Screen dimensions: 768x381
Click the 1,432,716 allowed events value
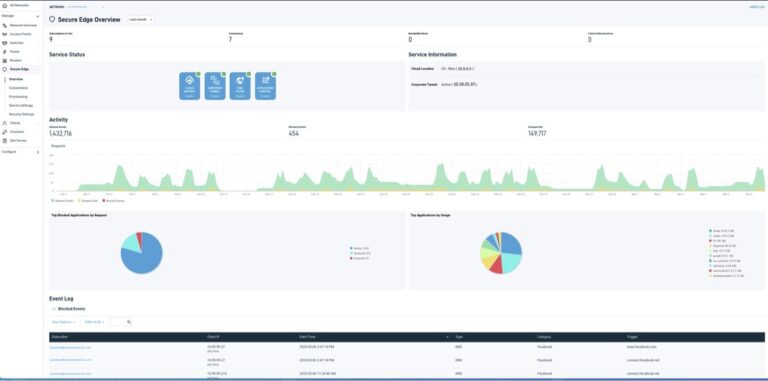[60, 133]
